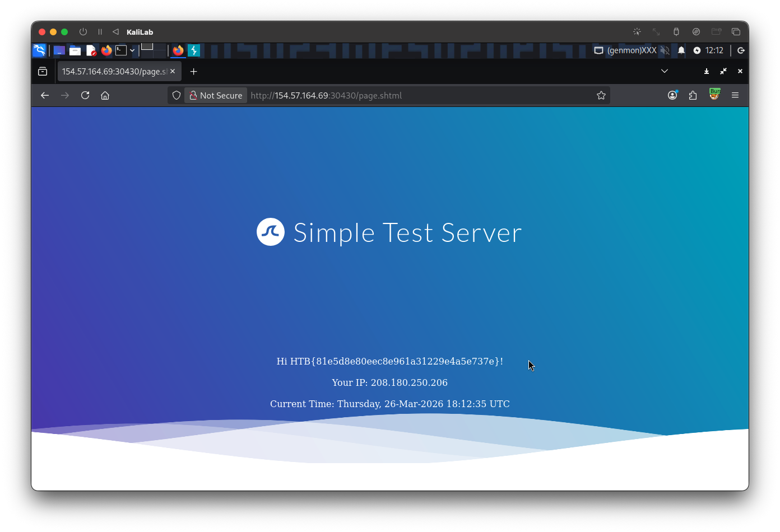Toggle KaliLab VM power button
Image resolution: width=780 pixels, height=532 pixels.
(x=83, y=32)
